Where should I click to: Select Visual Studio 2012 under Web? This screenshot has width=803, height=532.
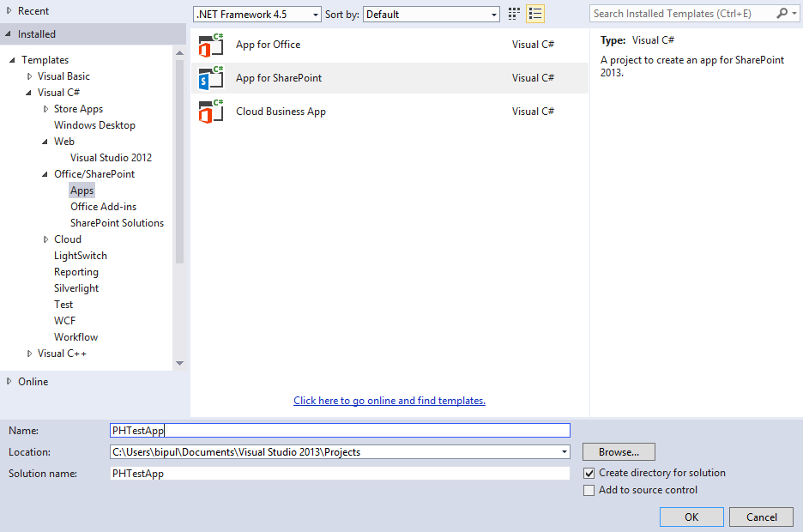coord(112,158)
